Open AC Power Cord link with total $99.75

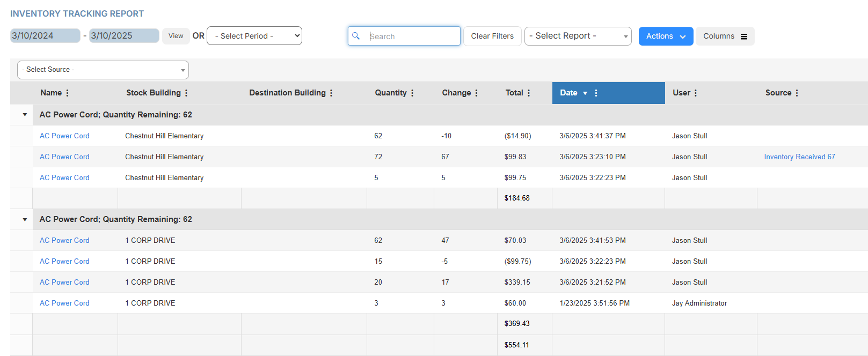coord(64,177)
